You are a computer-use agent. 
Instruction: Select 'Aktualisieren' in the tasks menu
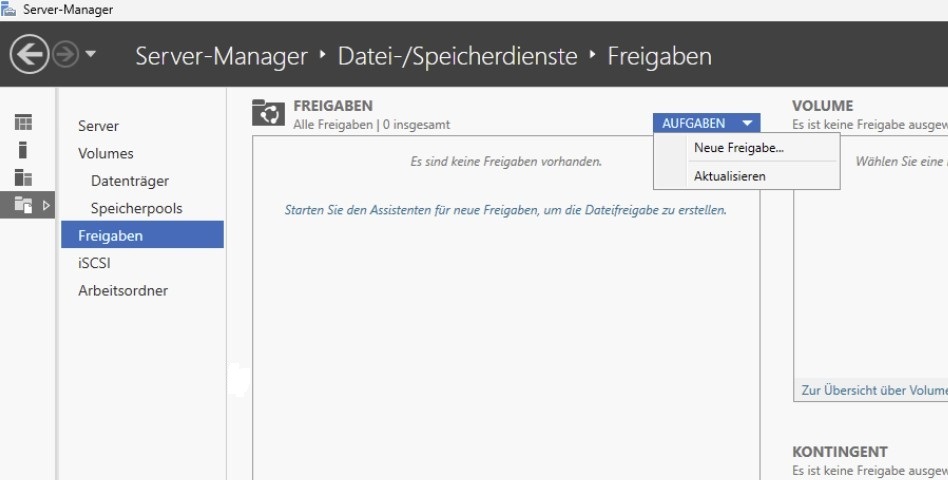coord(729,176)
